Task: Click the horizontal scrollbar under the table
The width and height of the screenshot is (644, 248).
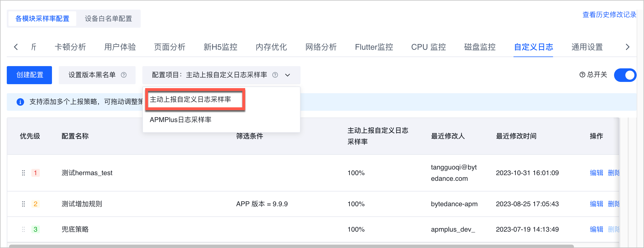Action: pyautogui.click(x=291, y=246)
